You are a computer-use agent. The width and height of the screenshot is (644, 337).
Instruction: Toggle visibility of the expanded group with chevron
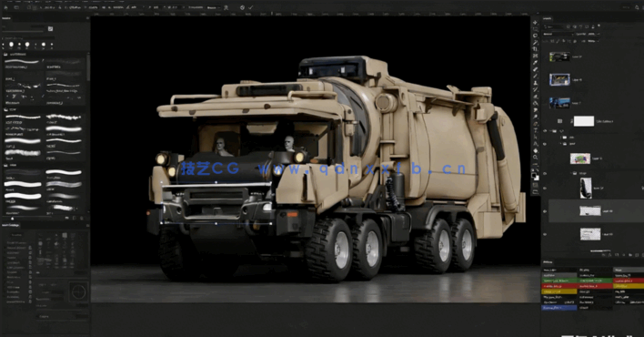[545, 131]
